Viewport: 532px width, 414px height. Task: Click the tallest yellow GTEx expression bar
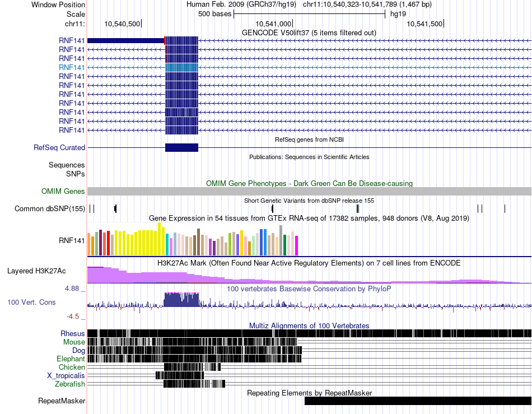(159, 239)
